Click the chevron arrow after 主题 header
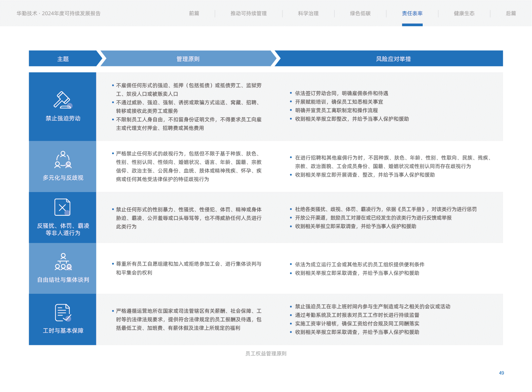This screenshot has height=392, width=532. 101,58
